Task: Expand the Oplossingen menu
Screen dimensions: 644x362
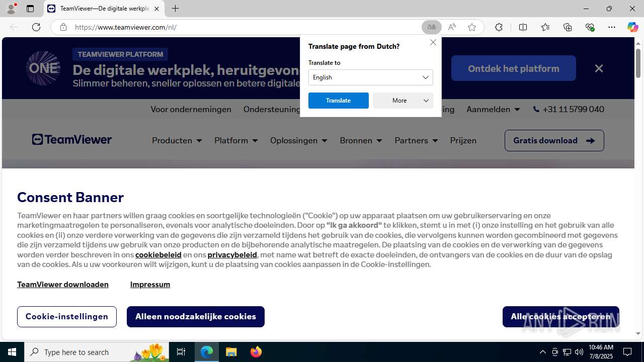Action: point(299,140)
